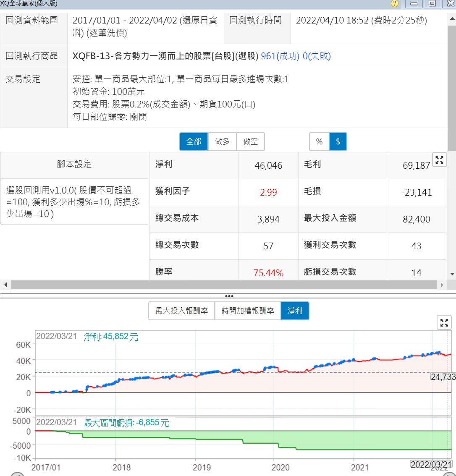The image size is (456, 476).
Task: Open the 0(失敗) failed results link
Action: click(x=317, y=56)
